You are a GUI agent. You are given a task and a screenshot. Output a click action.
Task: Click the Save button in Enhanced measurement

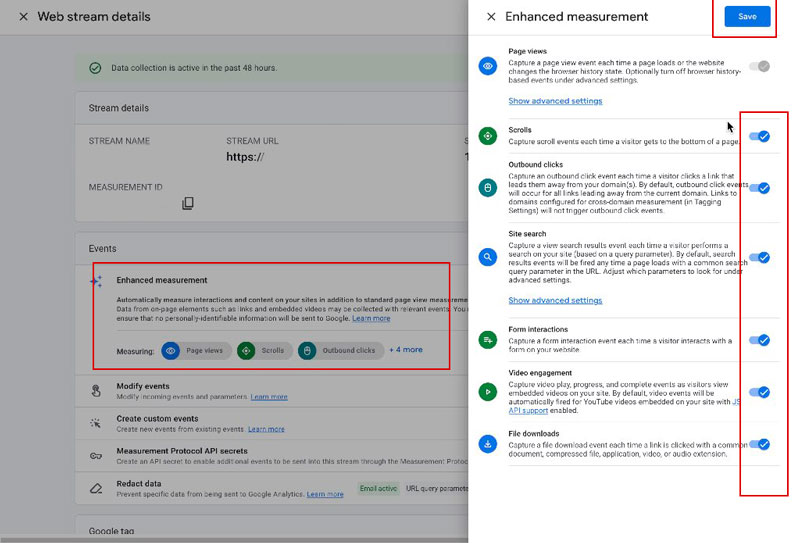point(747,16)
